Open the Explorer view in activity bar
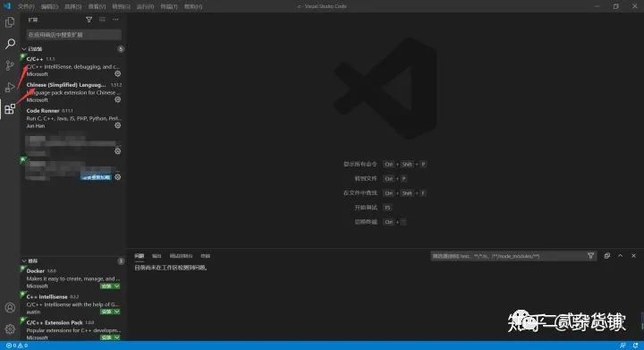This screenshot has height=350, width=644. point(10,21)
